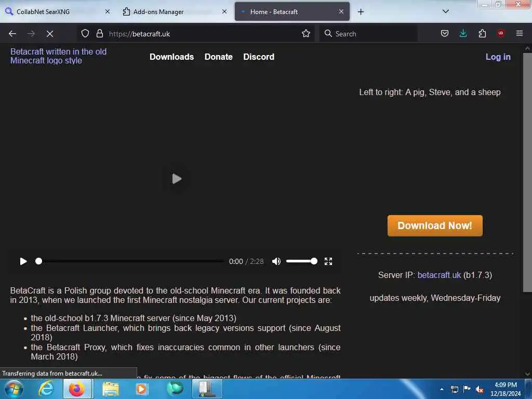Click the page vertical scrollbar thumb
The height and width of the screenshot is (399, 532).
point(527,172)
